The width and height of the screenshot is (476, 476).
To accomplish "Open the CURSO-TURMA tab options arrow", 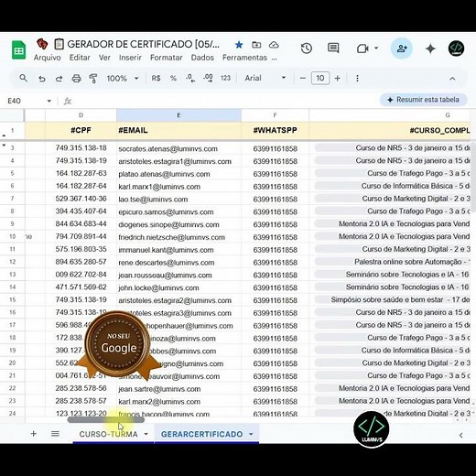I will 146,434.
